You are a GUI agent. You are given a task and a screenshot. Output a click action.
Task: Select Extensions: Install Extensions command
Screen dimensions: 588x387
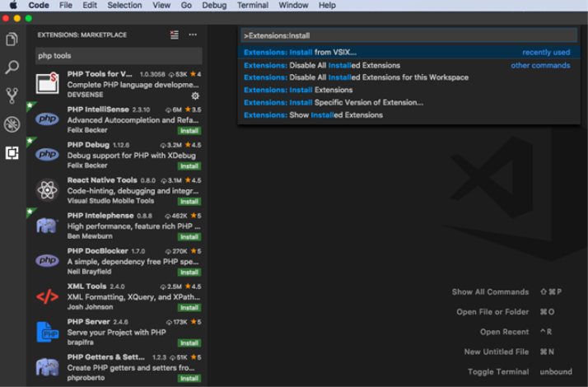pos(408,90)
